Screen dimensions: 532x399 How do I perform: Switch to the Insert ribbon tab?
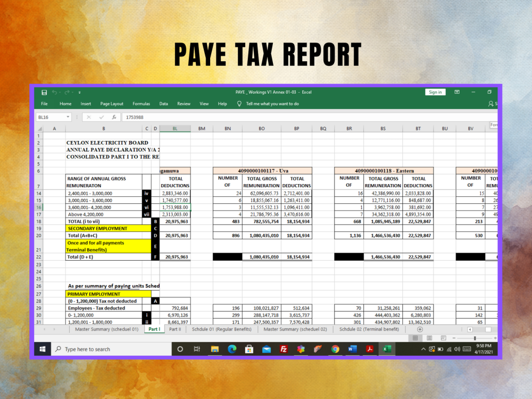tap(86, 104)
